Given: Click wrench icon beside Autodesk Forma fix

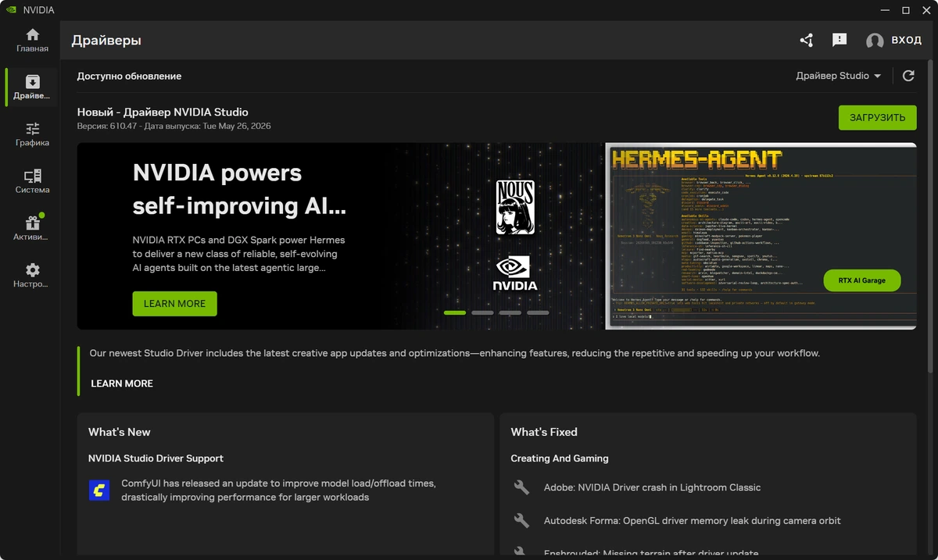Looking at the screenshot, I should (x=521, y=520).
